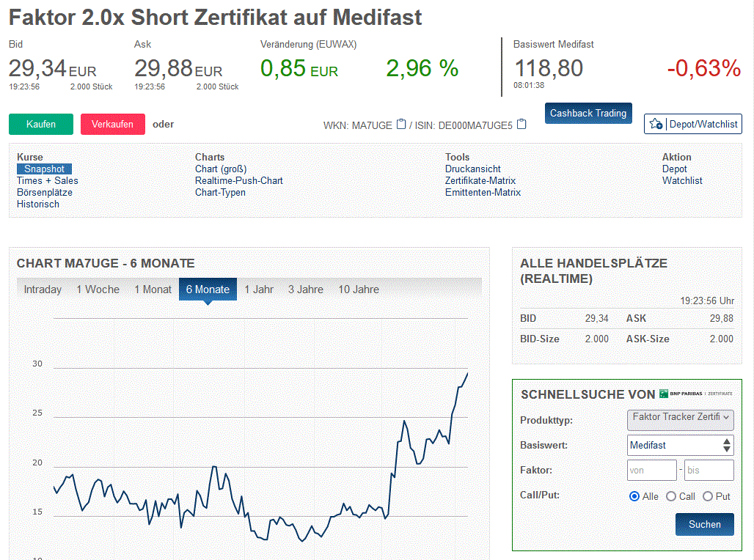Click the star icon on Depot/Watchlist

(x=656, y=124)
